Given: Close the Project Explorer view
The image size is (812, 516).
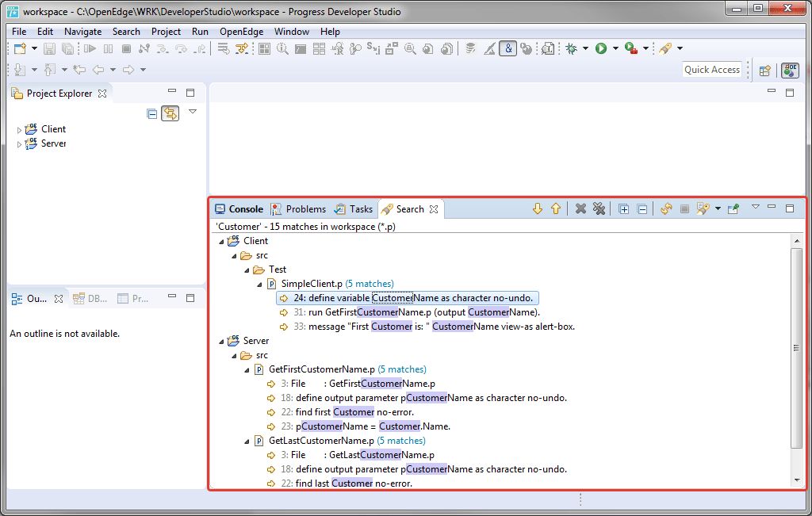Looking at the screenshot, I should point(102,94).
